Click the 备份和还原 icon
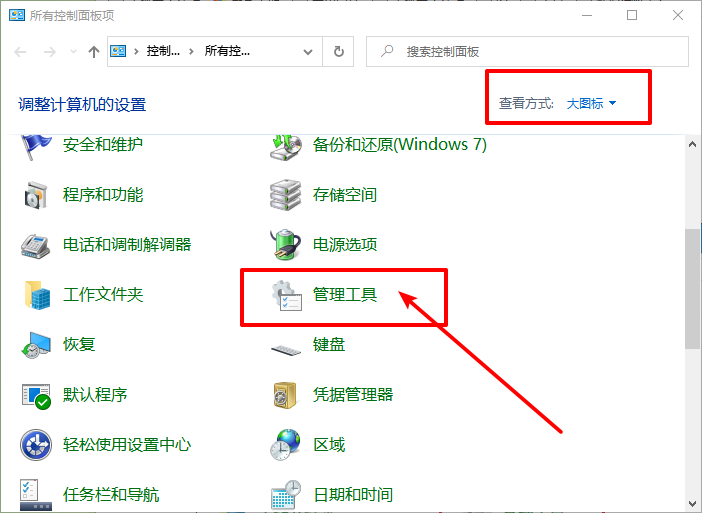Image resolution: width=702 pixels, height=513 pixels. [x=286, y=145]
